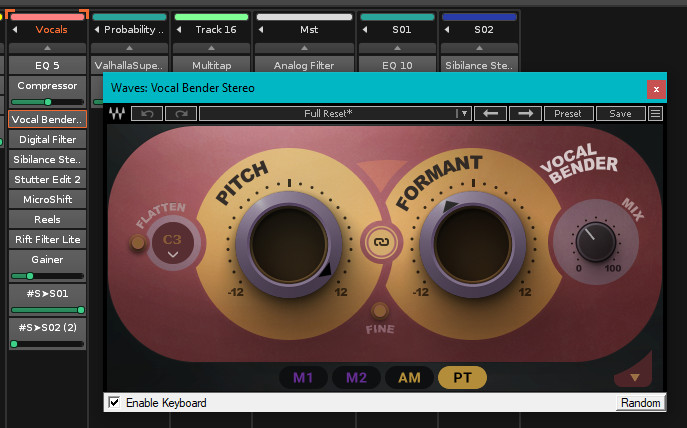Click the Save button
This screenshot has width=687, height=428.
(620, 113)
